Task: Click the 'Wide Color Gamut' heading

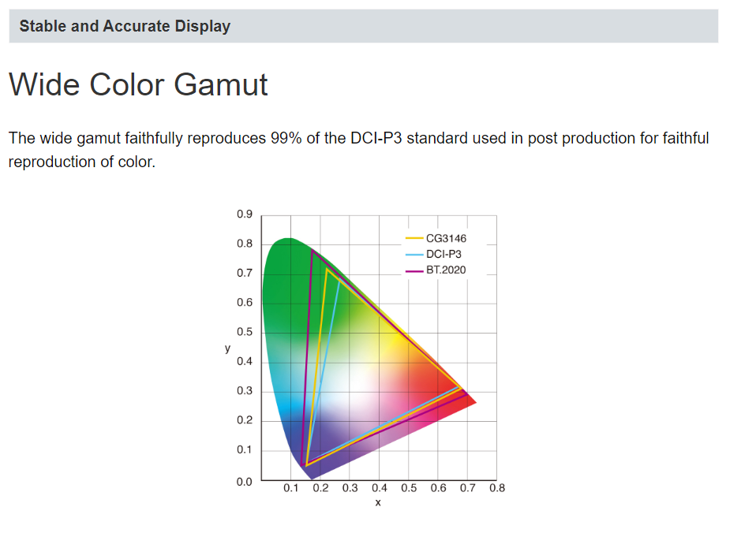Action: [x=138, y=85]
